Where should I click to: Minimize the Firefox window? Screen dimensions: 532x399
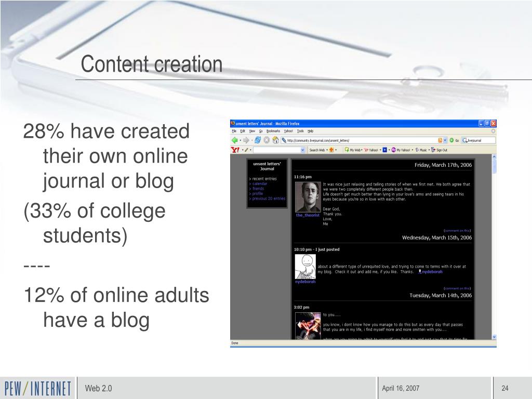[481, 123]
